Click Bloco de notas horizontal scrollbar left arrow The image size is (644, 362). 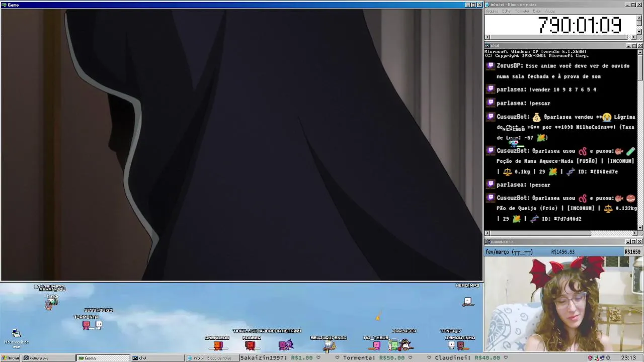point(487,37)
